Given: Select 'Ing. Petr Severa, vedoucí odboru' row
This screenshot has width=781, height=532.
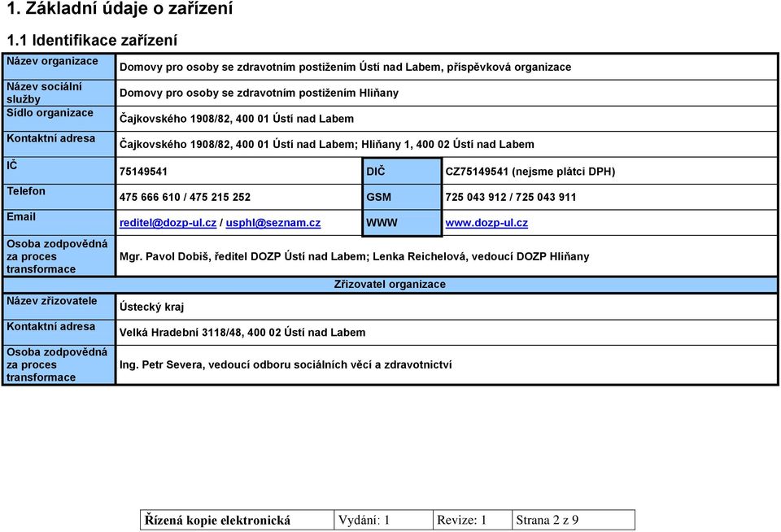Looking at the screenshot, I should pyautogui.click(x=447, y=364).
